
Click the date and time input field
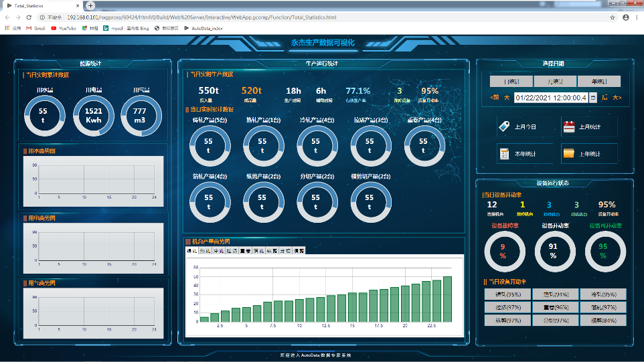[x=550, y=98]
